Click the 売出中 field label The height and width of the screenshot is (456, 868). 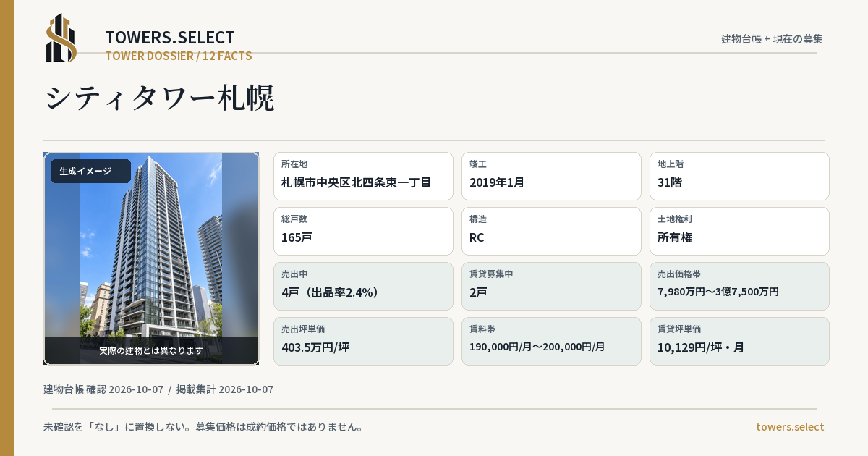tap(294, 274)
